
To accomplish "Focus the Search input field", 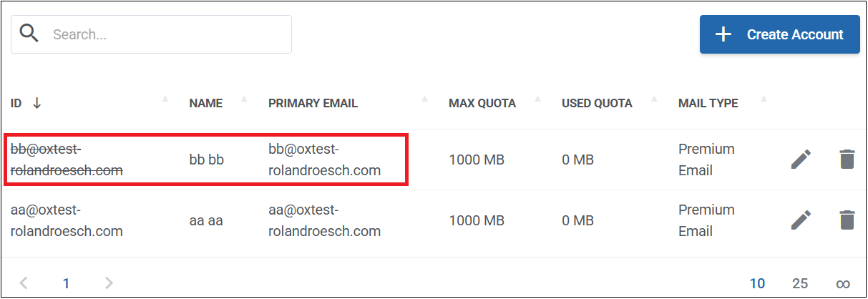I will point(151,34).
